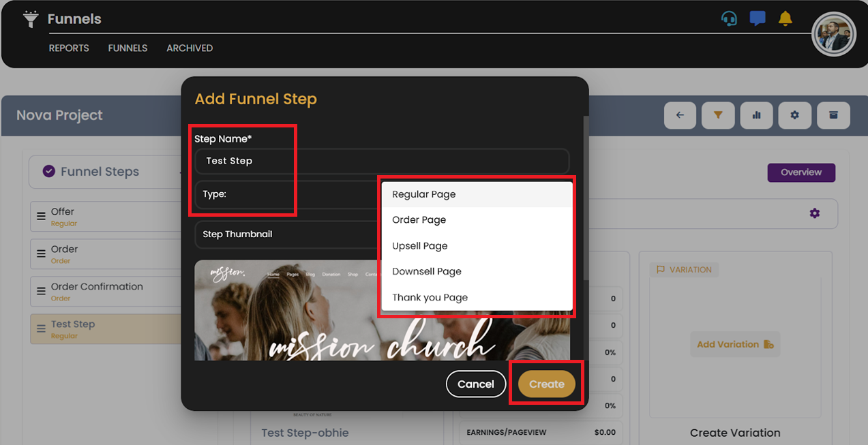Click the Step Name input field
The height and width of the screenshot is (445, 868).
click(x=382, y=162)
